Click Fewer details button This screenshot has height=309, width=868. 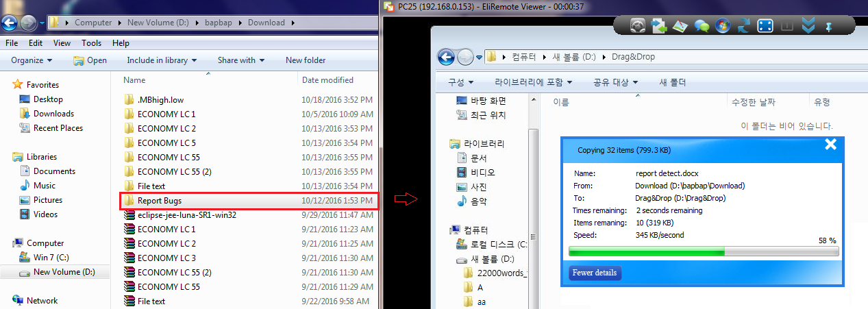pyautogui.click(x=595, y=273)
